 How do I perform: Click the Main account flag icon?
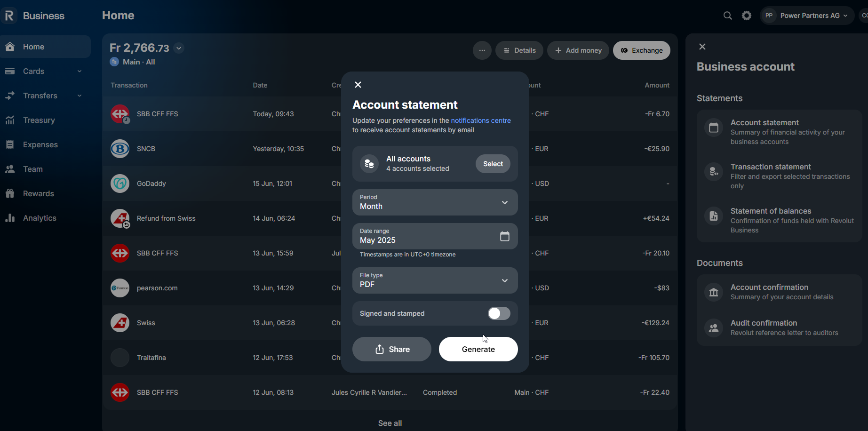click(x=114, y=62)
